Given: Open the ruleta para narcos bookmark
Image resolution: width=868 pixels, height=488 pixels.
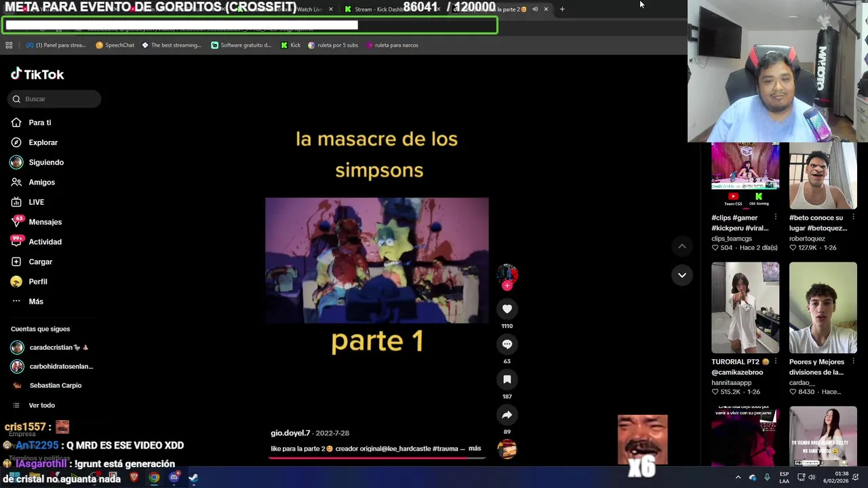Looking at the screenshot, I should tap(392, 45).
